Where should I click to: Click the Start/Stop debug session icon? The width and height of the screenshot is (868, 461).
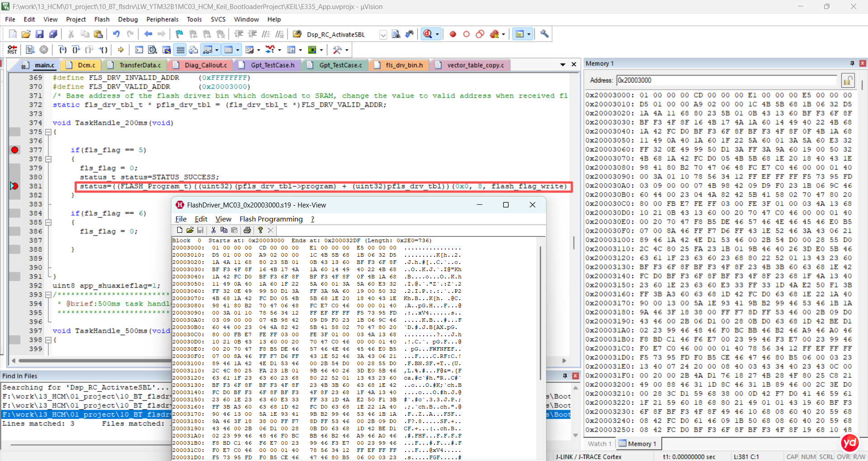coord(428,34)
